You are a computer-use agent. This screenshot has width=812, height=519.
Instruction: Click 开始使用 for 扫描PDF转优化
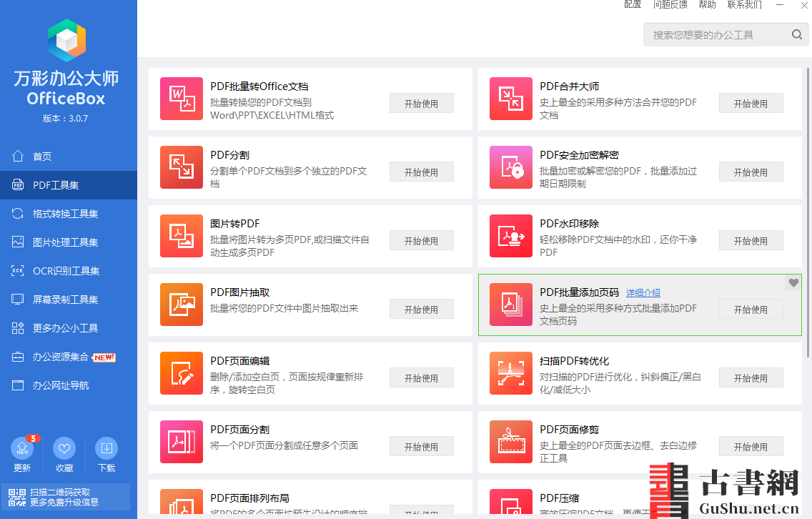coord(751,378)
